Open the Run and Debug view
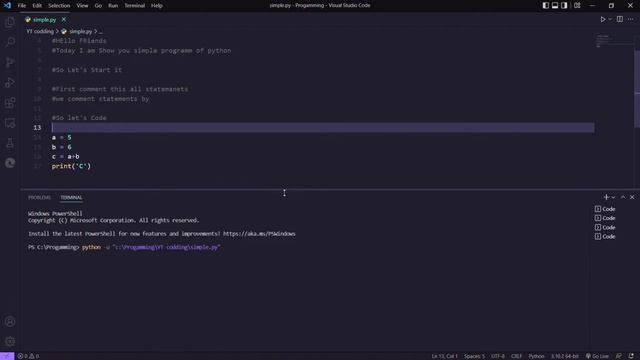 point(10,82)
